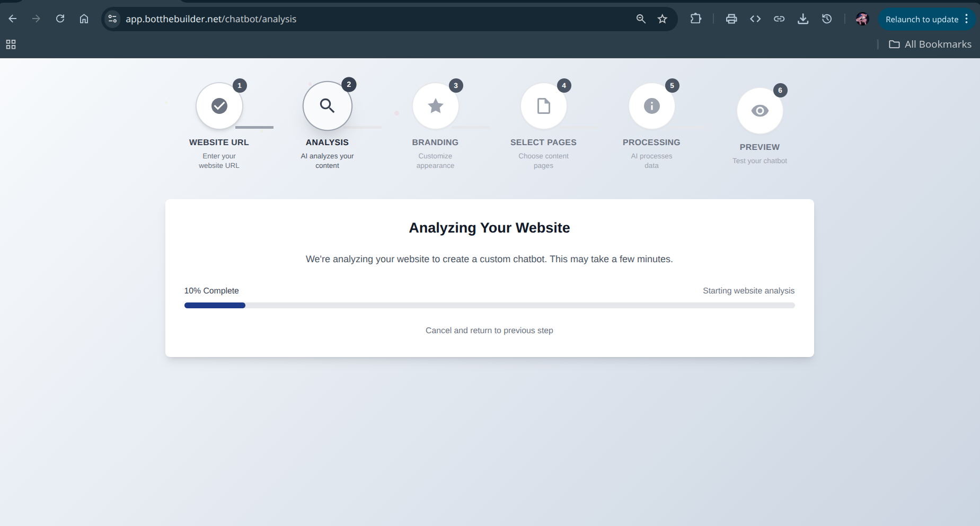Click Relaunch to update button
The width and height of the screenshot is (980, 526).
coord(922,20)
